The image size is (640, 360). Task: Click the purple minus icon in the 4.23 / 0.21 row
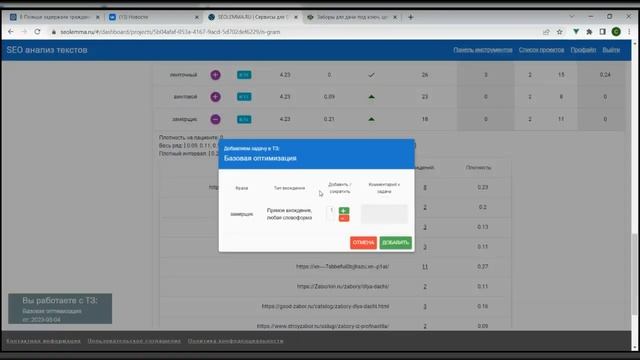[216, 119]
